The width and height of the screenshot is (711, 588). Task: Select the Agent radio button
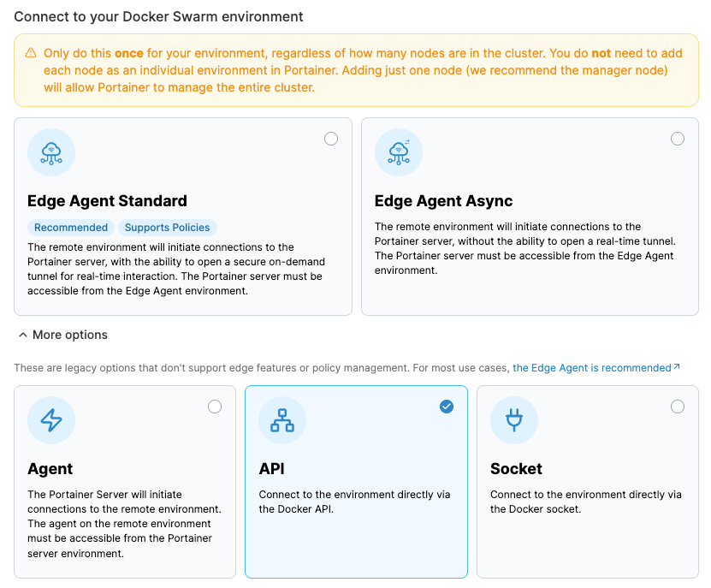[215, 407]
